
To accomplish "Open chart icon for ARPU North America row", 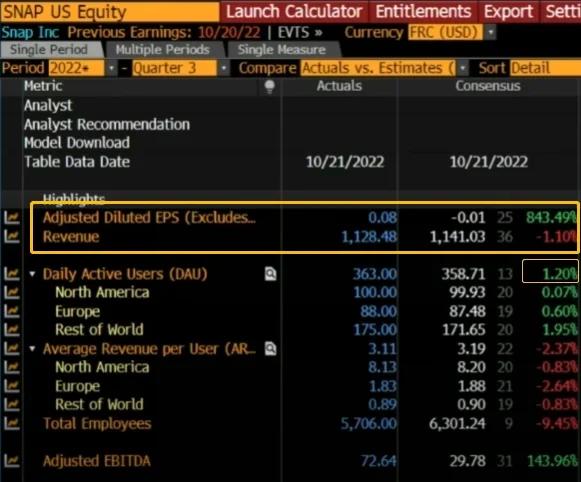I will (x=11, y=367).
